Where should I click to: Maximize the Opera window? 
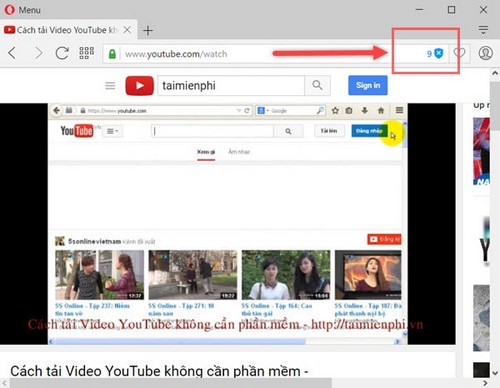(451, 10)
